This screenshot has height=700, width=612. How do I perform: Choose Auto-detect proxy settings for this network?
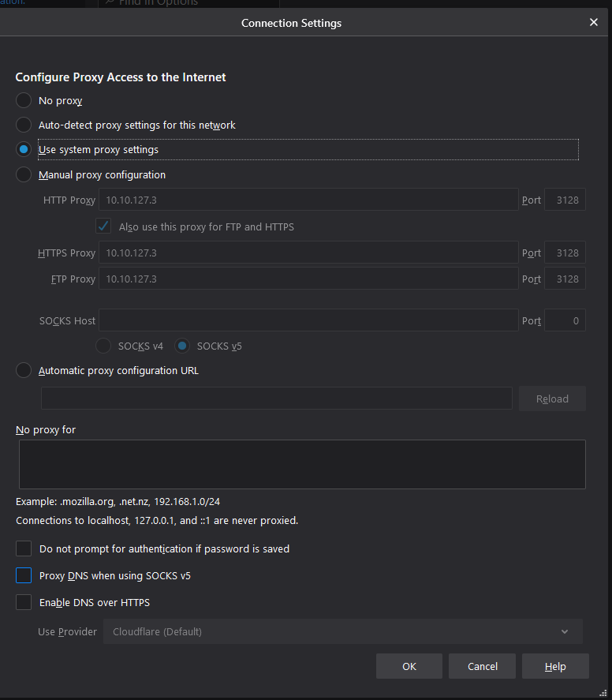click(24, 125)
